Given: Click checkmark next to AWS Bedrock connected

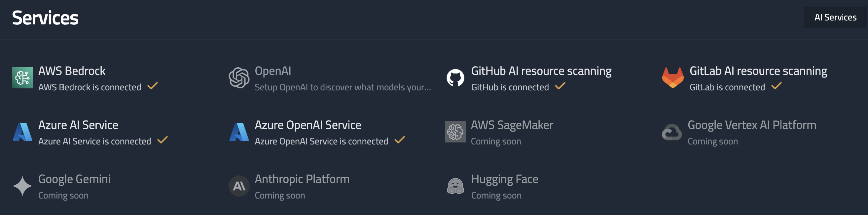Looking at the screenshot, I should click(153, 86).
